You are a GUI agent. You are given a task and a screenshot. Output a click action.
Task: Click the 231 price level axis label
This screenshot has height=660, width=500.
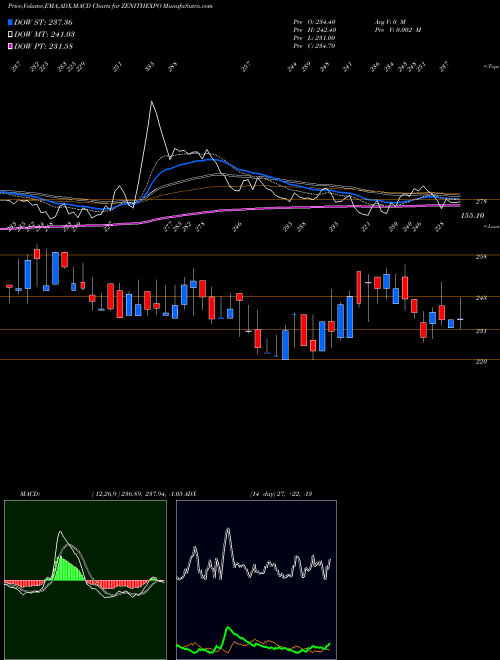pos(481,331)
